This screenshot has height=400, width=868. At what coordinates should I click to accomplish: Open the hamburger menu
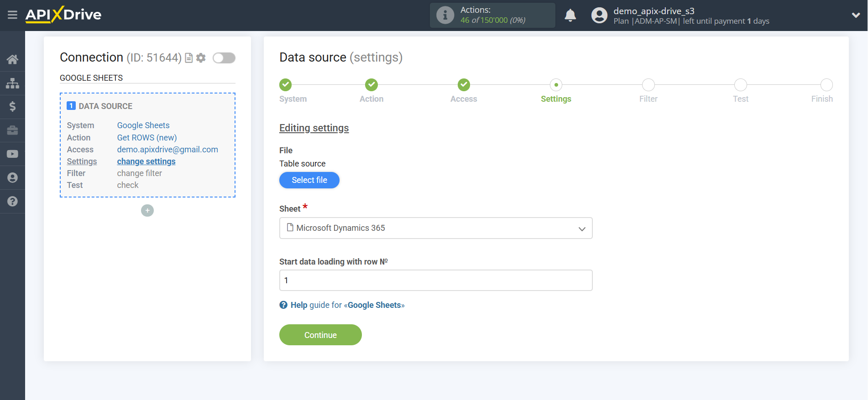coord(12,15)
